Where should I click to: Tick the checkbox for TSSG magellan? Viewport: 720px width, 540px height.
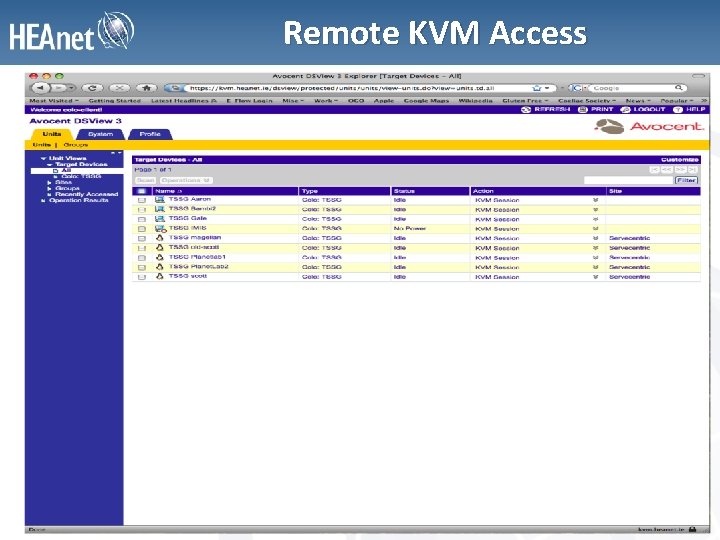coord(142,239)
